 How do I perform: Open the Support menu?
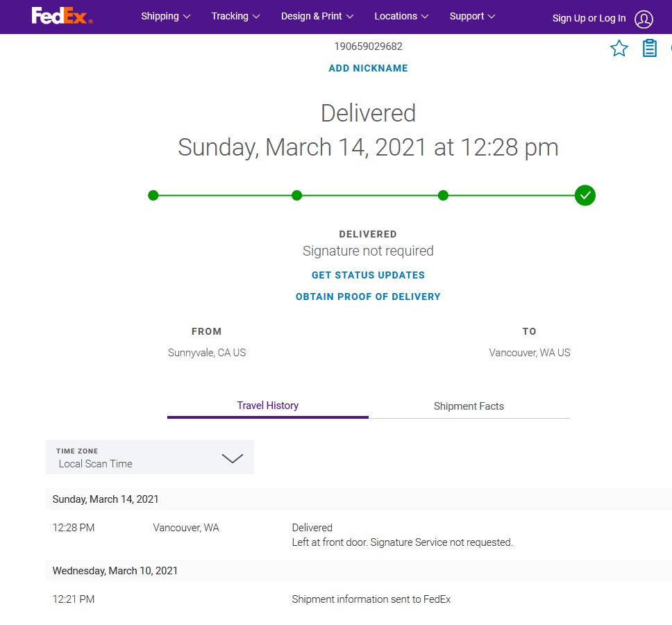tap(472, 16)
